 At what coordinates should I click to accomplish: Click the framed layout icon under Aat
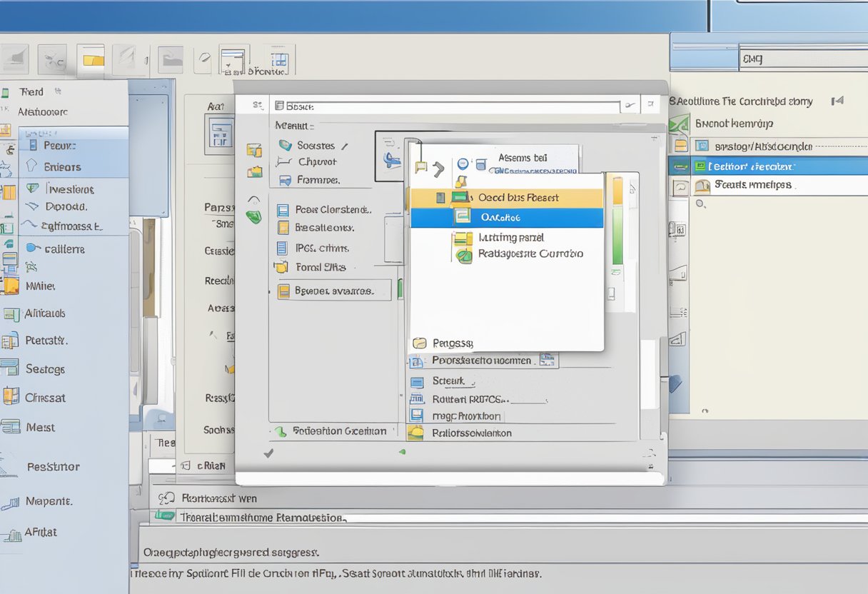coord(220,134)
